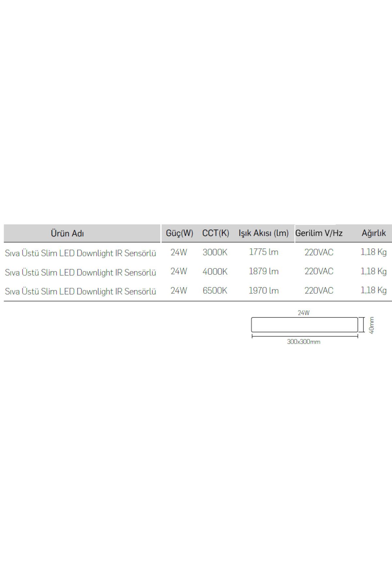Click the rectangular fixture outline diagram

(x=304, y=325)
